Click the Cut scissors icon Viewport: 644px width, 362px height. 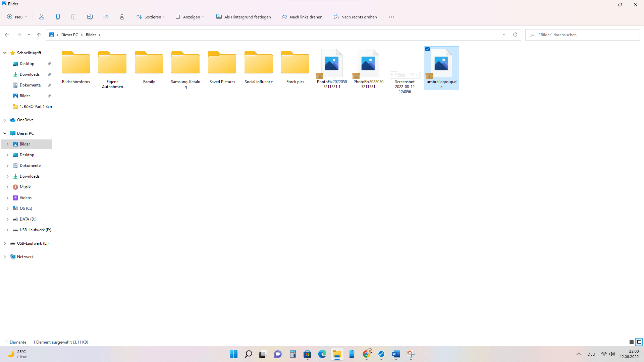click(42, 17)
